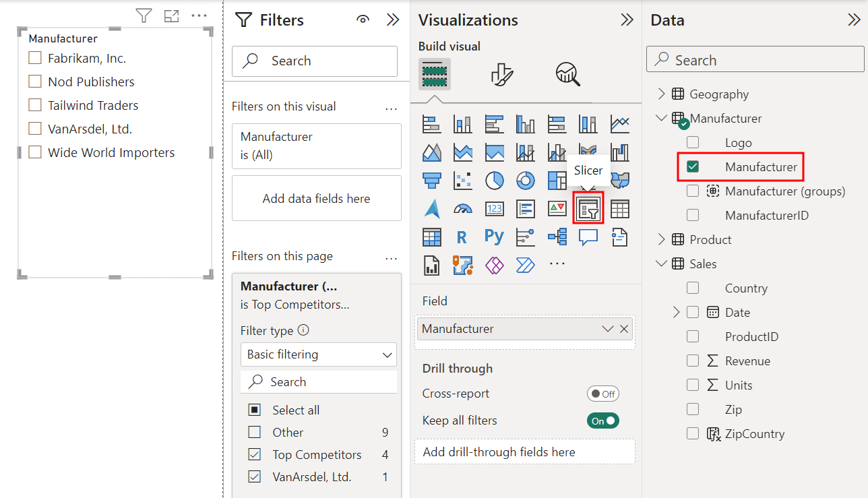Select the Treemap visual
868x498 pixels.
tap(557, 181)
